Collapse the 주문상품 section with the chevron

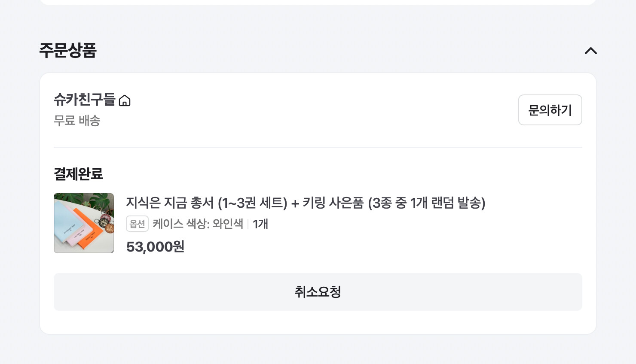click(x=591, y=51)
